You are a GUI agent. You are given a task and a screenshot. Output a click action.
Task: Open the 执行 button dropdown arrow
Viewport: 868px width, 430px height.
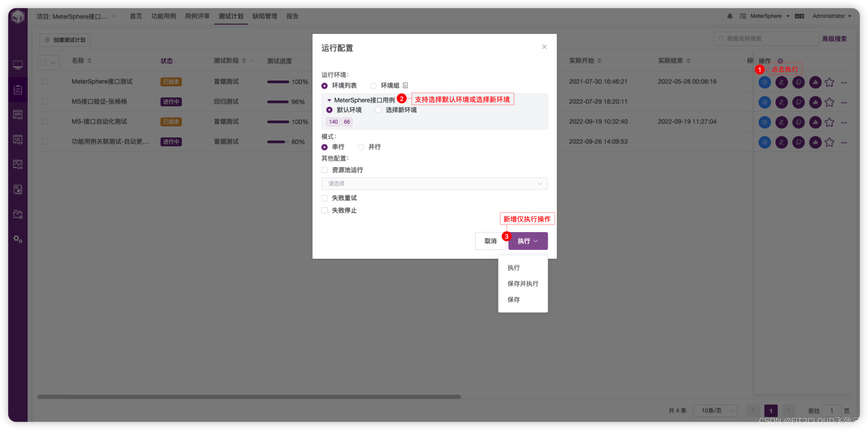tap(536, 241)
